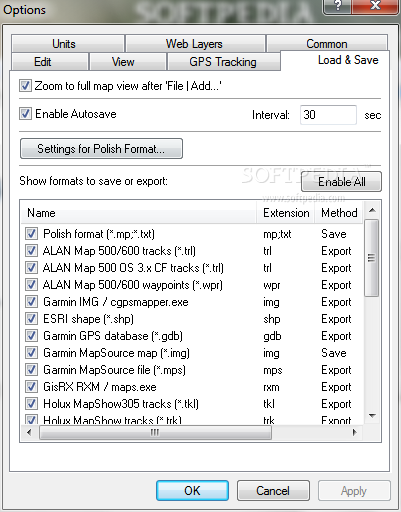
Task: Toggle Garmin MapSource map (*.img) checkbox
Action: click(x=31, y=353)
